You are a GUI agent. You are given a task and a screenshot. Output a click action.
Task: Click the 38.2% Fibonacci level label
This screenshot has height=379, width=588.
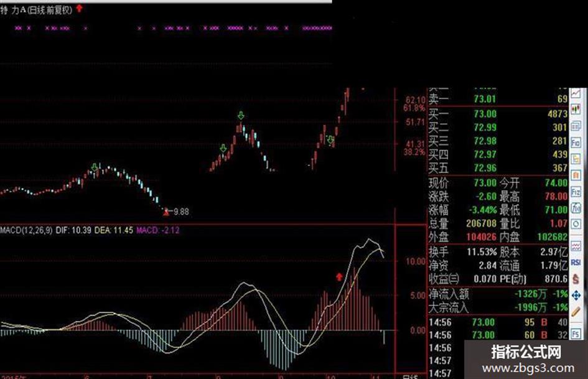[414, 152]
